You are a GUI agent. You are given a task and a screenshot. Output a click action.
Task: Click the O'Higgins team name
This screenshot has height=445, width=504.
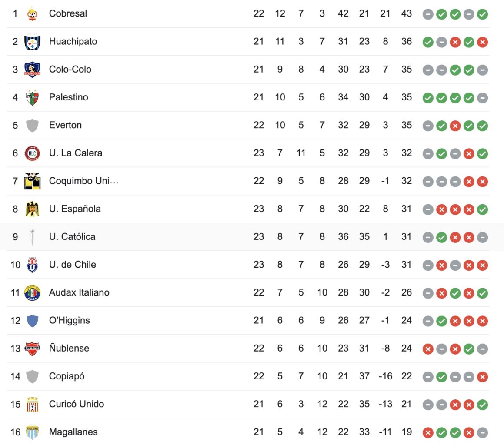coord(69,320)
